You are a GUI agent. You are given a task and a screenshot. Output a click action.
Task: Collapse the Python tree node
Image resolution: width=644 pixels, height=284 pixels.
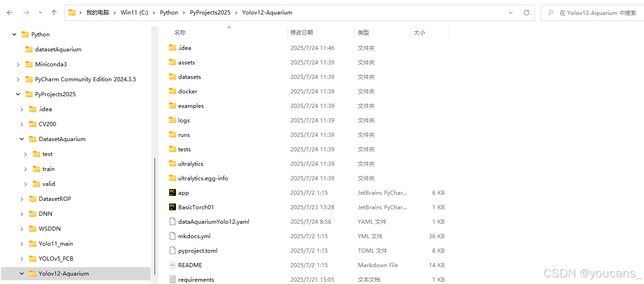(x=14, y=35)
